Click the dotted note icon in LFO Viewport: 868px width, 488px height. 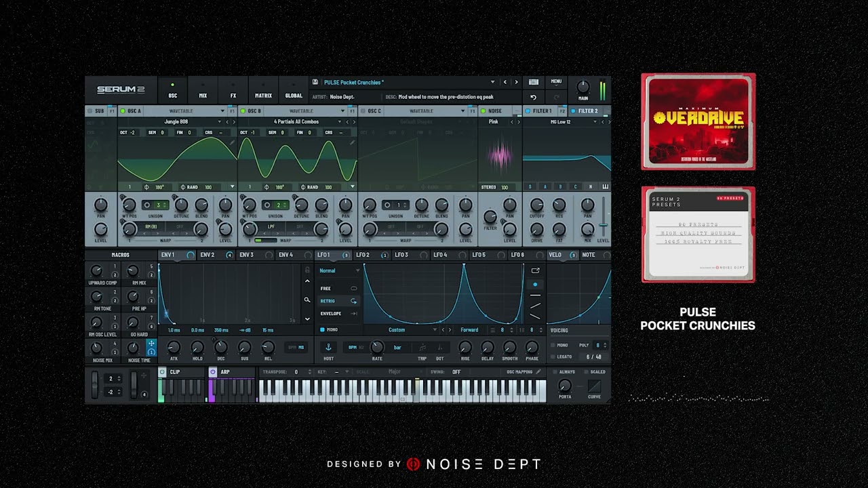point(439,347)
